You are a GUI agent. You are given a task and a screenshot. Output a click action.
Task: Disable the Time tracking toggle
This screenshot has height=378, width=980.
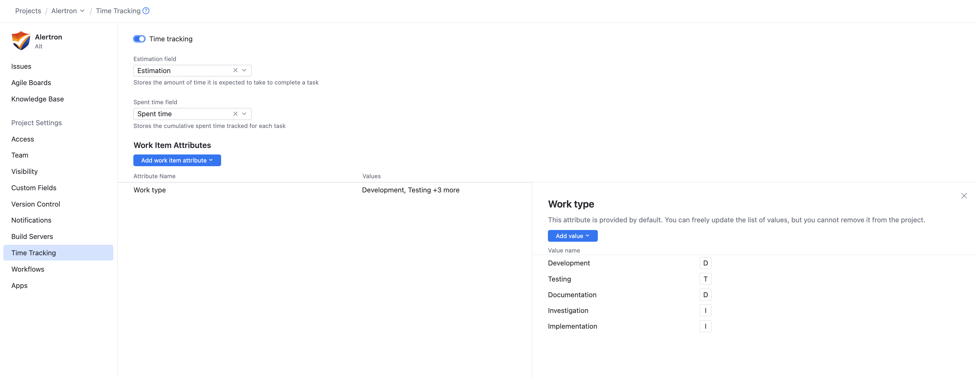coord(139,39)
